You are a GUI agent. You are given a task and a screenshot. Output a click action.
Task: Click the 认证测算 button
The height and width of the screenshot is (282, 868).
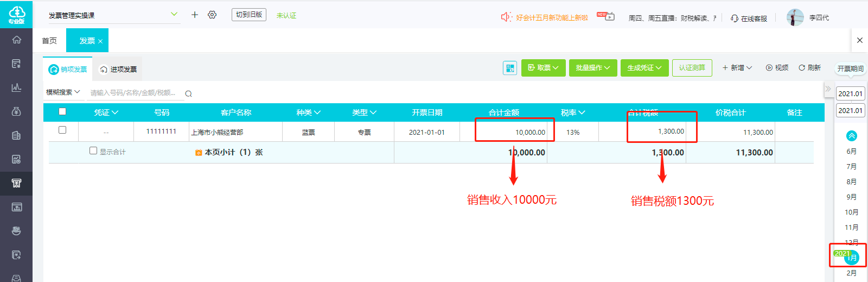pyautogui.click(x=692, y=68)
